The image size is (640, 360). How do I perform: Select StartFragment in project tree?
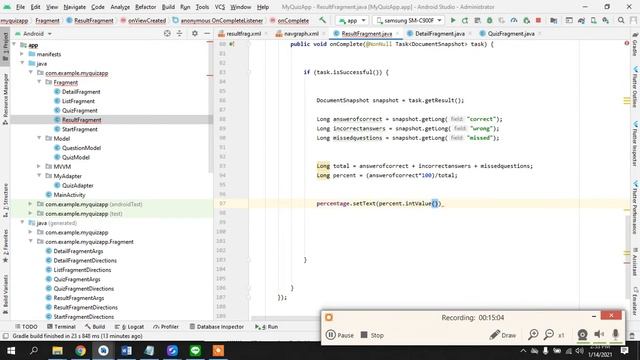[x=80, y=129]
